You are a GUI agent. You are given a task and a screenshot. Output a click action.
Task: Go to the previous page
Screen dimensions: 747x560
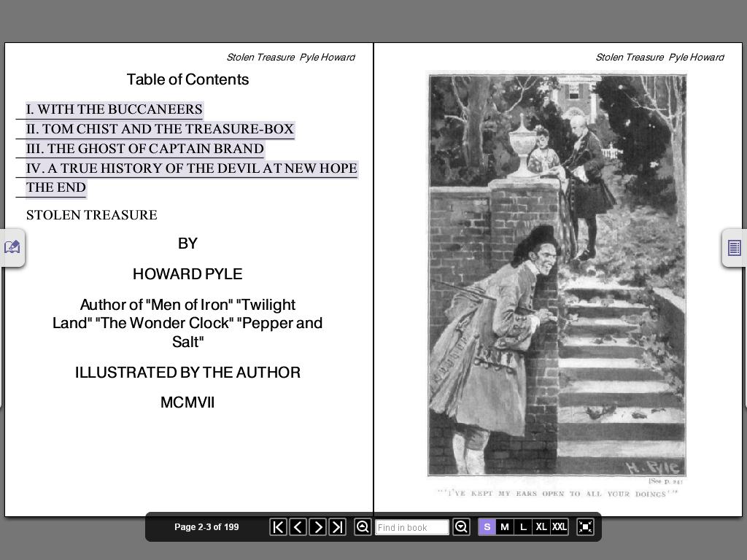[298, 527]
